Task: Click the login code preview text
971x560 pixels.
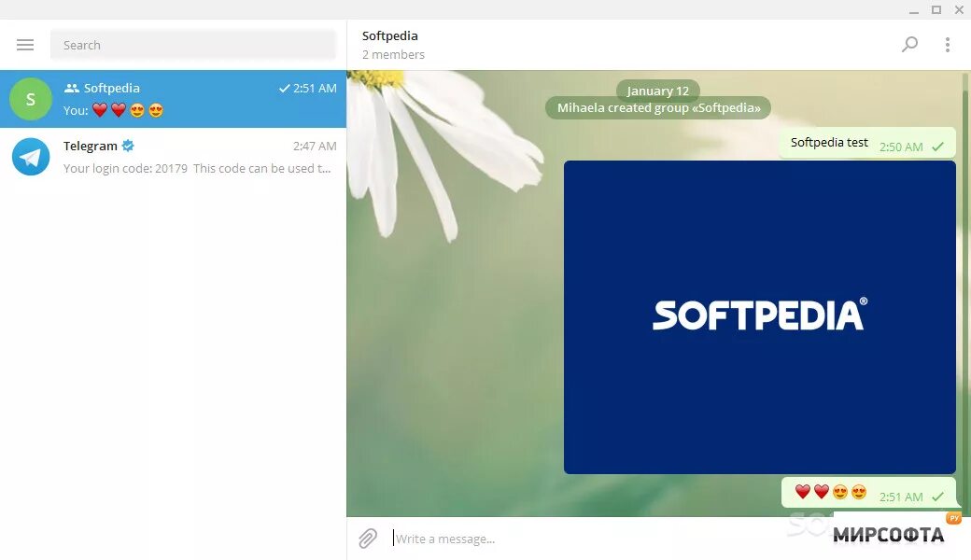Action: tap(197, 168)
